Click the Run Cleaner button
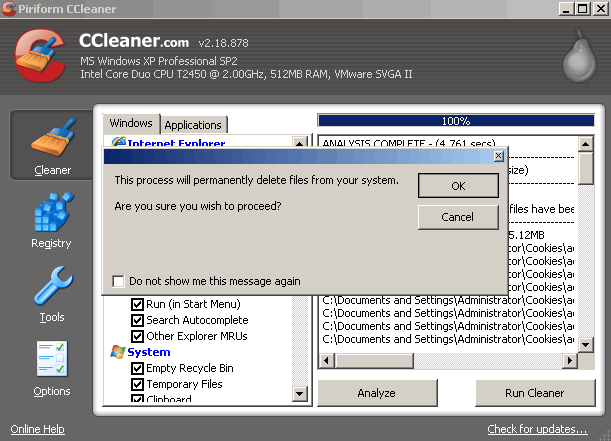611x441 pixels. coord(535,393)
